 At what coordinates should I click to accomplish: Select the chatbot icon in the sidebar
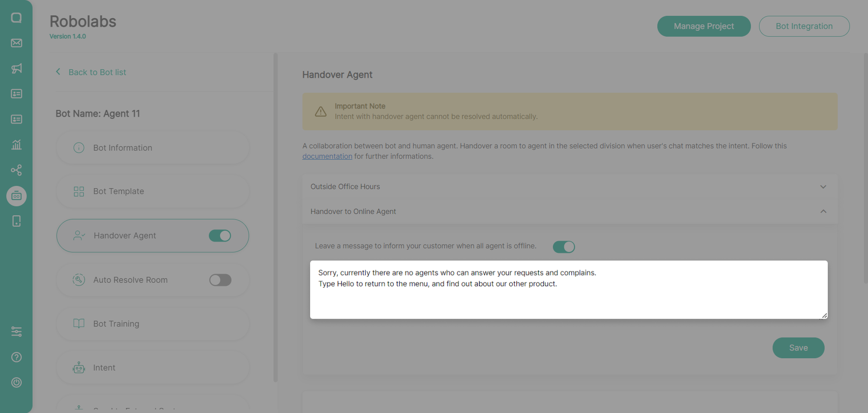16,196
